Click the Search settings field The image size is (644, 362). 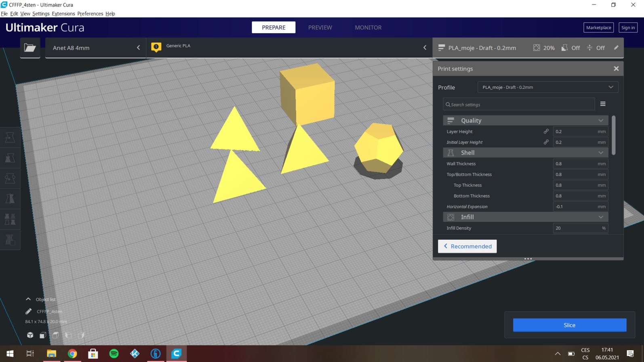(x=519, y=105)
